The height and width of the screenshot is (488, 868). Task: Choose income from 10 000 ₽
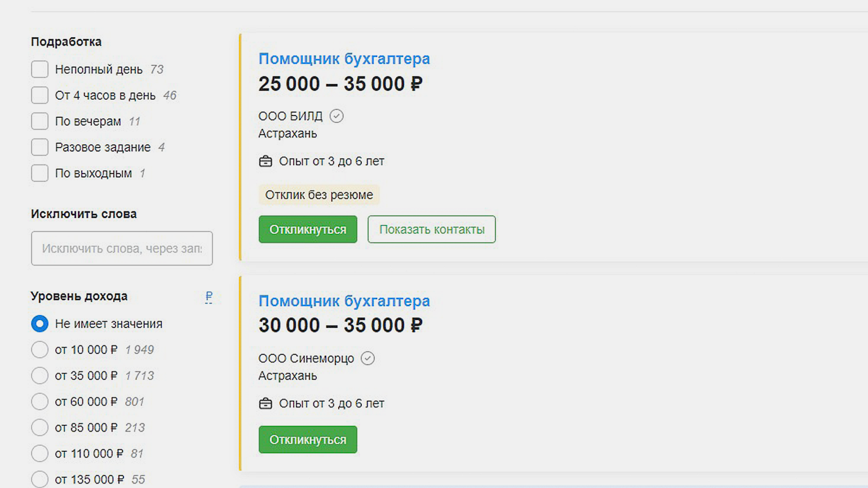(39, 350)
